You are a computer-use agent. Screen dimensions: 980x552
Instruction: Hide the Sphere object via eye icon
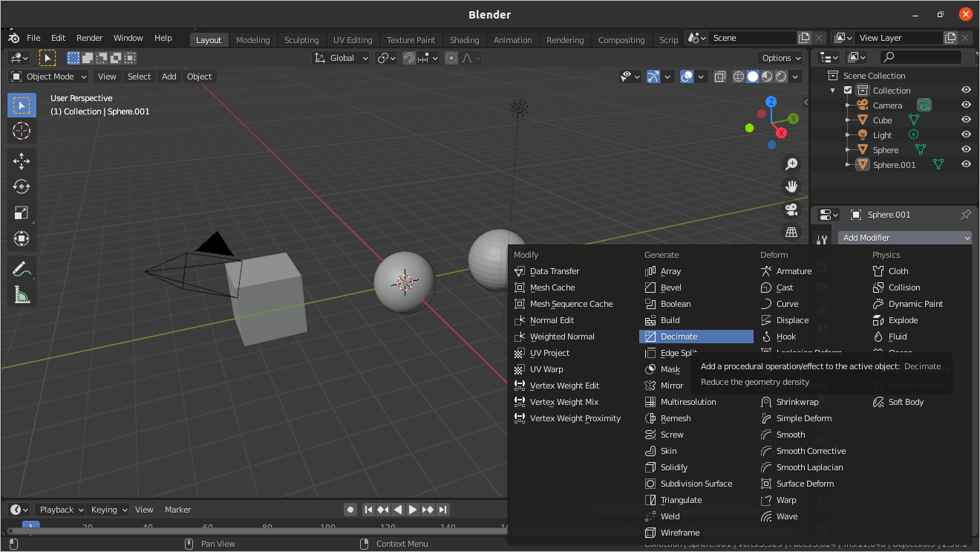(x=966, y=150)
